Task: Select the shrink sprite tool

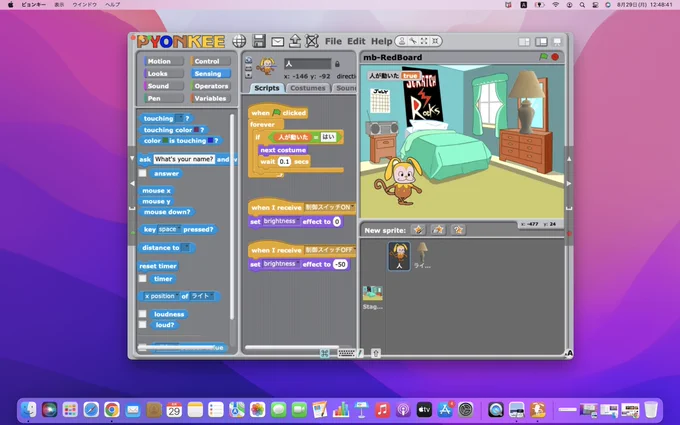Action: coord(435,41)
